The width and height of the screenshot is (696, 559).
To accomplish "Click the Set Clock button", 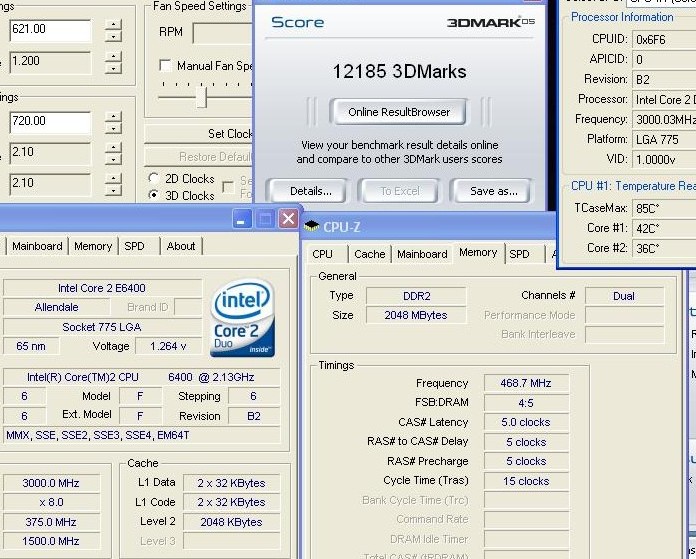I will point(198,134).
